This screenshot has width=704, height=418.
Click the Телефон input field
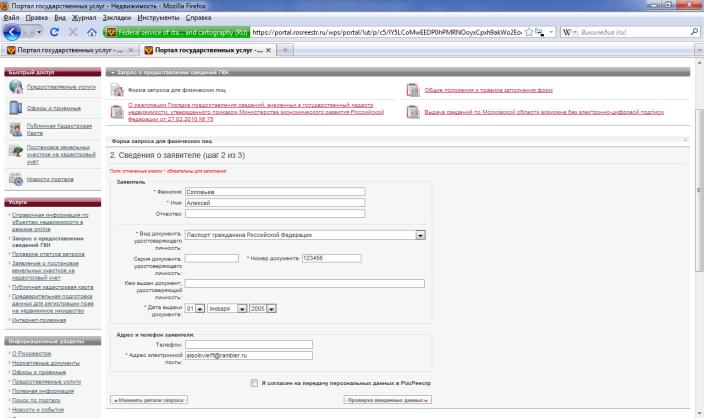[249, 344]
